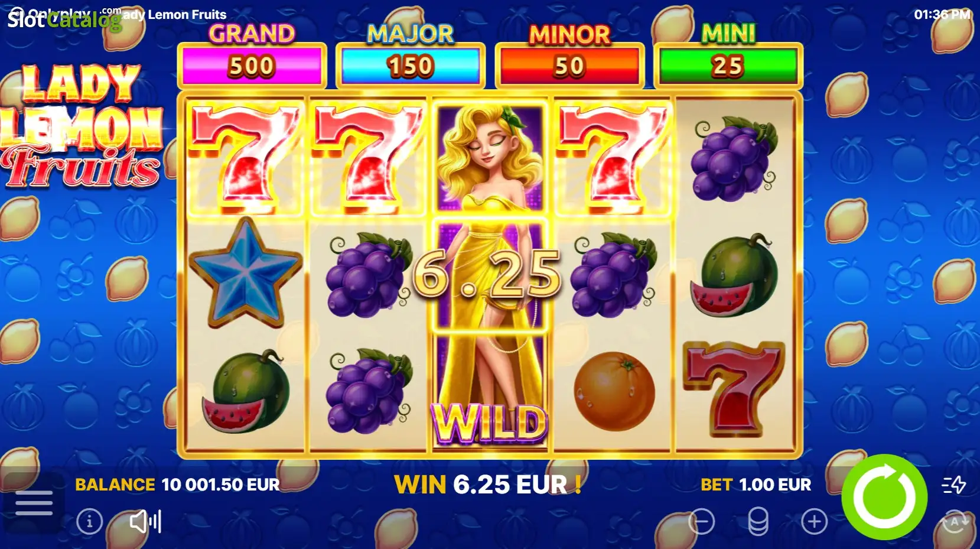Click the WILD lady symbol label
The image size is (980, 549).
(x=490, y=423)
